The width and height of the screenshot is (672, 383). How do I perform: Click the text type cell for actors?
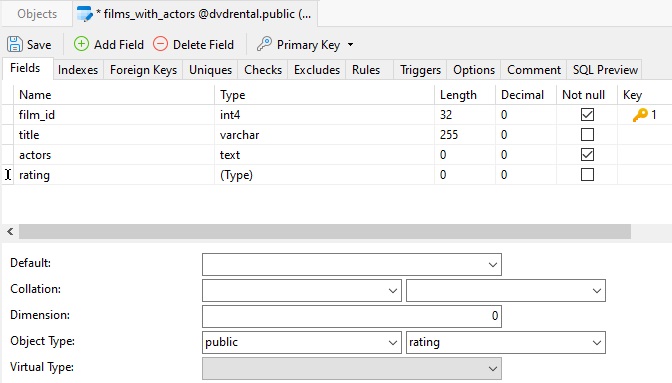tap(324, 155)
